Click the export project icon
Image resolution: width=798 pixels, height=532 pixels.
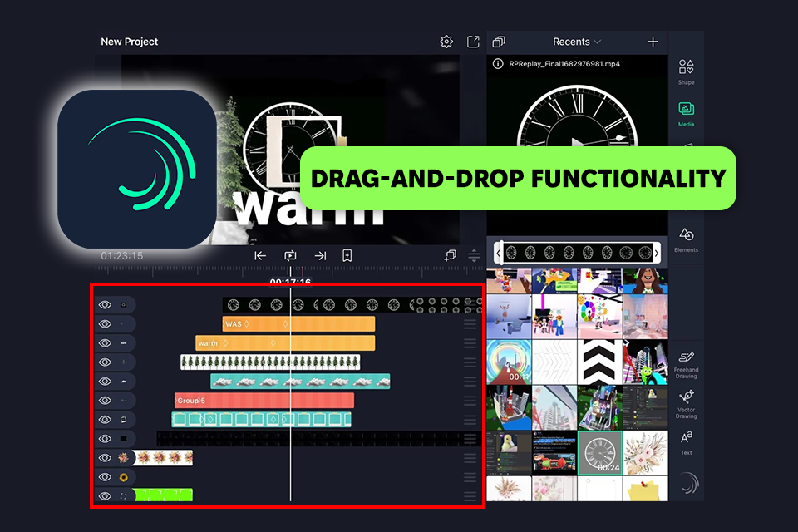tap(473, 42)
